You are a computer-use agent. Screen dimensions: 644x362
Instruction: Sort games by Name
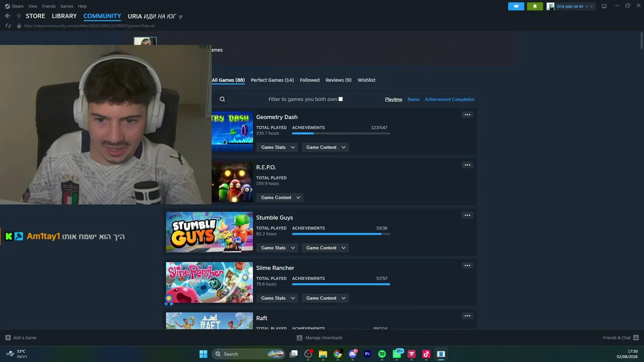point(413,99)
